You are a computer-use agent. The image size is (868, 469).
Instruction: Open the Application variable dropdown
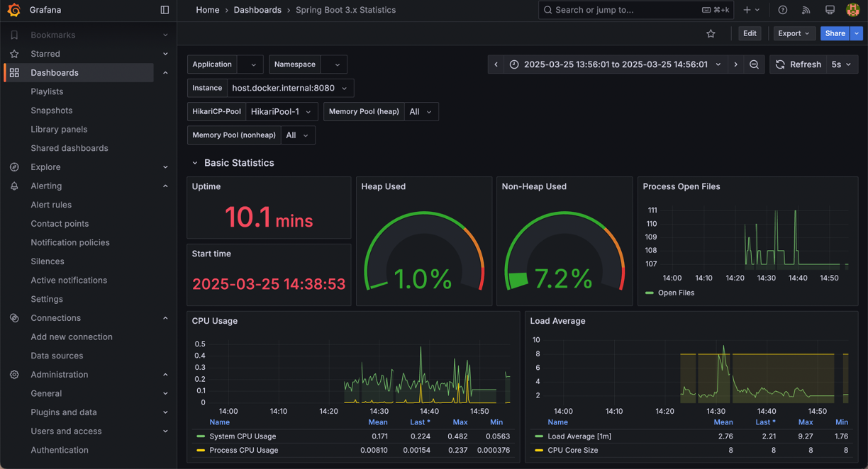tap(250, 64)
